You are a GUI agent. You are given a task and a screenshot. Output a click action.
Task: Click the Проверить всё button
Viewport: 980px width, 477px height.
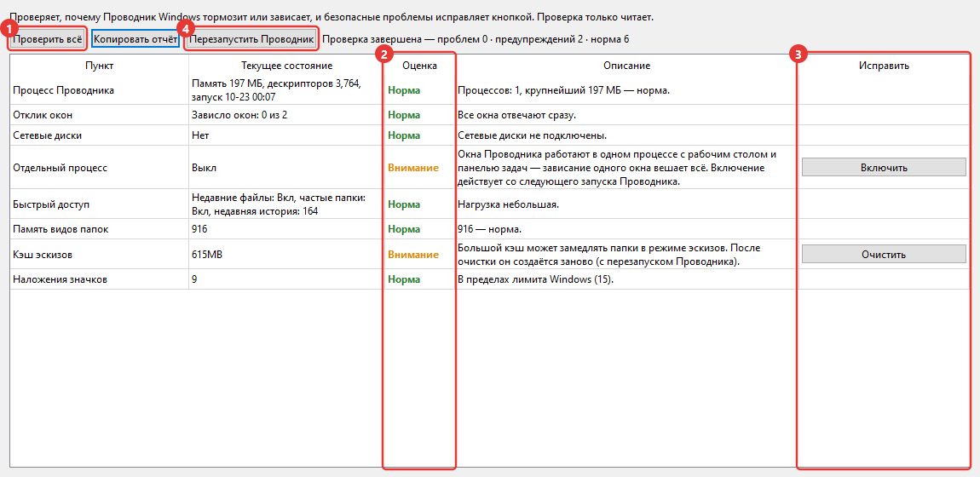[x=48, y=39]
